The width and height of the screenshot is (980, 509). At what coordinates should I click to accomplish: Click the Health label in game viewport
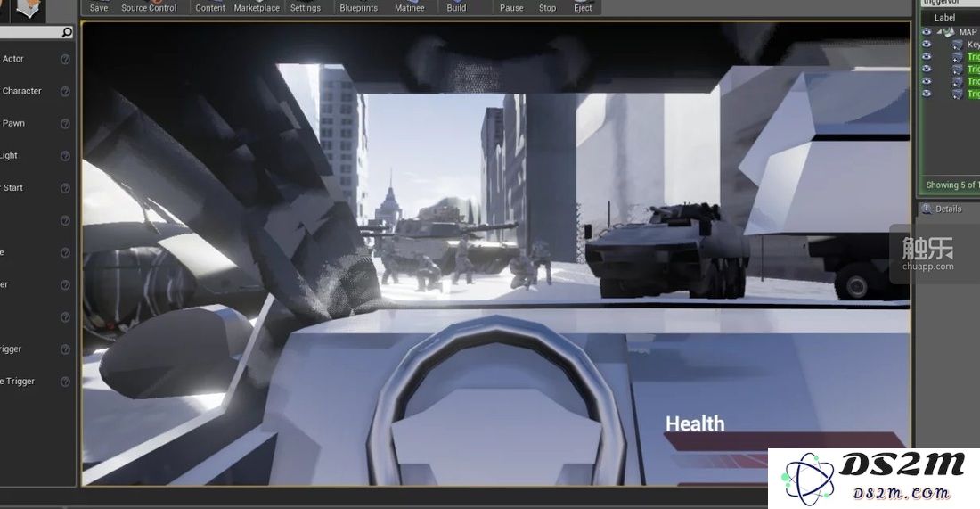(x=695, y=423)
